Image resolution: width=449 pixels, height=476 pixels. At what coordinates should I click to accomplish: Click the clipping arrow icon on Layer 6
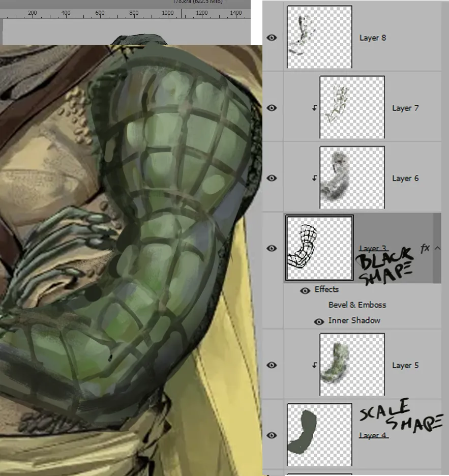pyautogui.click(x=314, y=178)
